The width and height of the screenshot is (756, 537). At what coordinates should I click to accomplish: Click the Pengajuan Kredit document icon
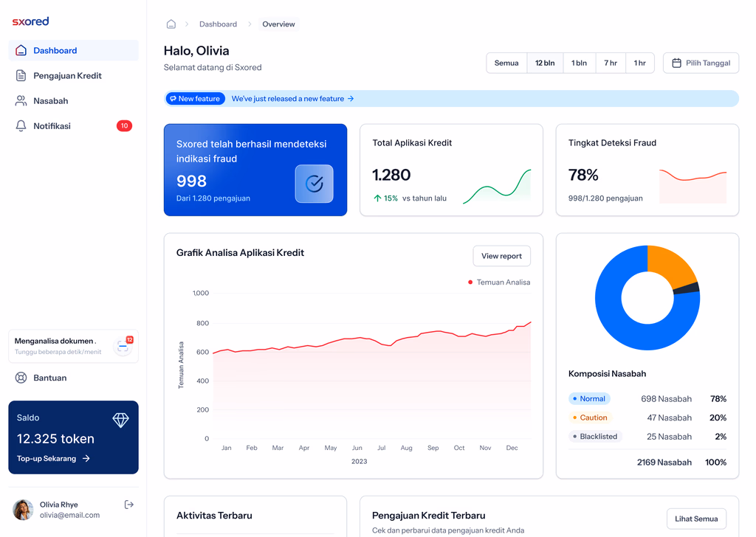click(x=21, y=76)
